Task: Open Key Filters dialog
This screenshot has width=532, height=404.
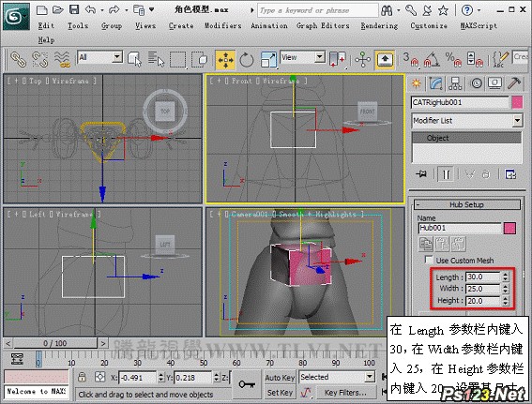Action: (x=345, y=393)
